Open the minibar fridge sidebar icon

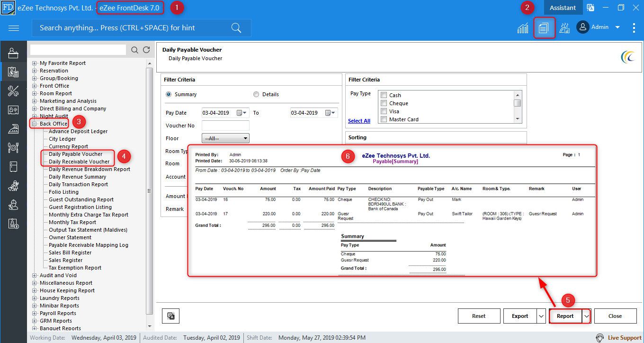click(13, 167)
